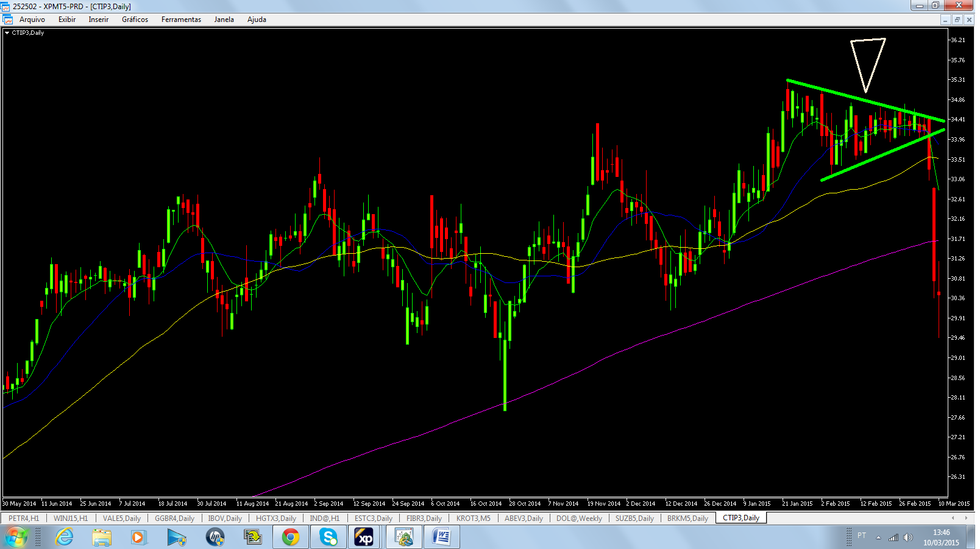The width and height of the screenshot is (980, 549).
Task: Click the blue arrow shield taskbar icon
Action: [x=177, y=537]
